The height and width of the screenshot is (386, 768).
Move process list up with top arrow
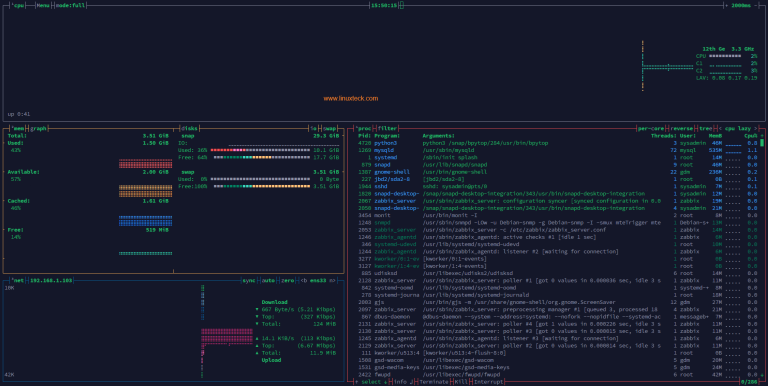point(762,136)
